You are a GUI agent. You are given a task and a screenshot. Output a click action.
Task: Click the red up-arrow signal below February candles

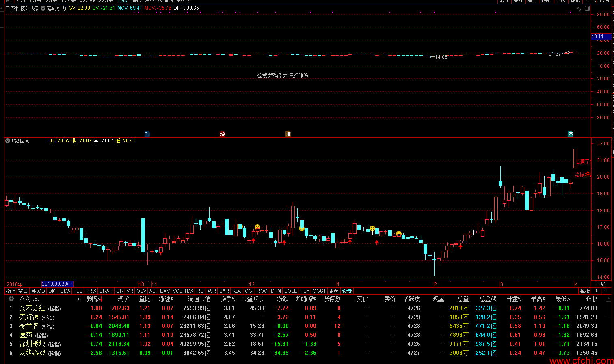point(460,246)
